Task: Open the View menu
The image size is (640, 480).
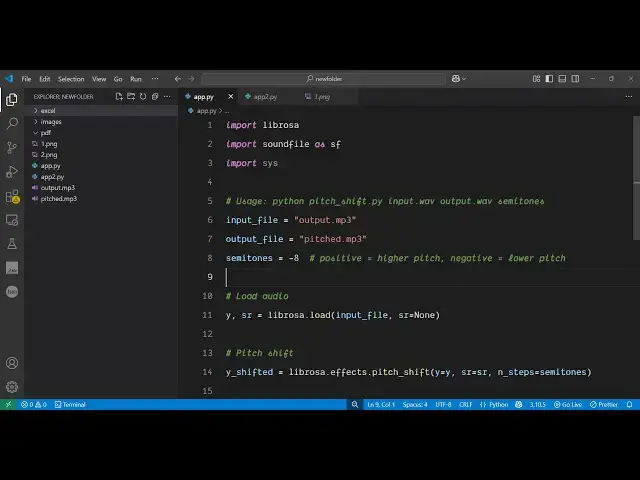Action: pyautogui.click(x=99, y=79)
